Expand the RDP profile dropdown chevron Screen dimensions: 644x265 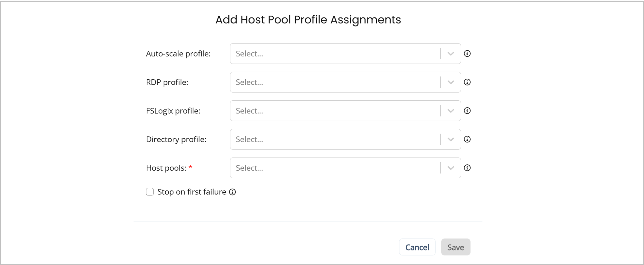(x=451, y=82)
